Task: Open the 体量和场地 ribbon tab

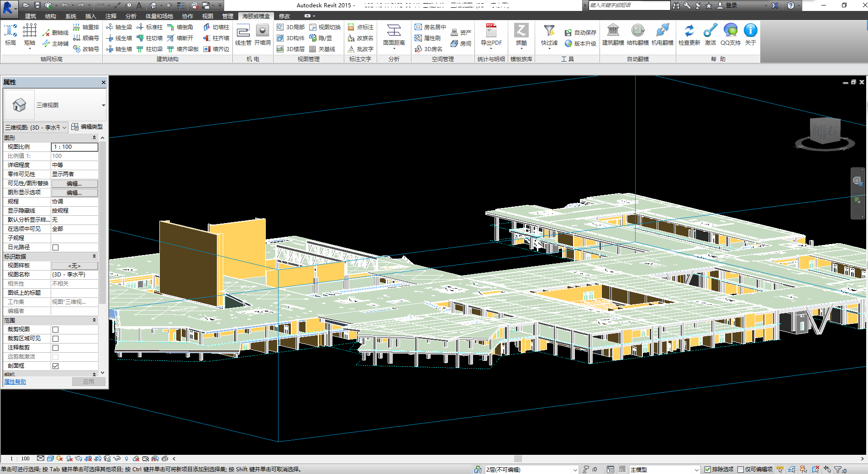Action: click(159, 16)
